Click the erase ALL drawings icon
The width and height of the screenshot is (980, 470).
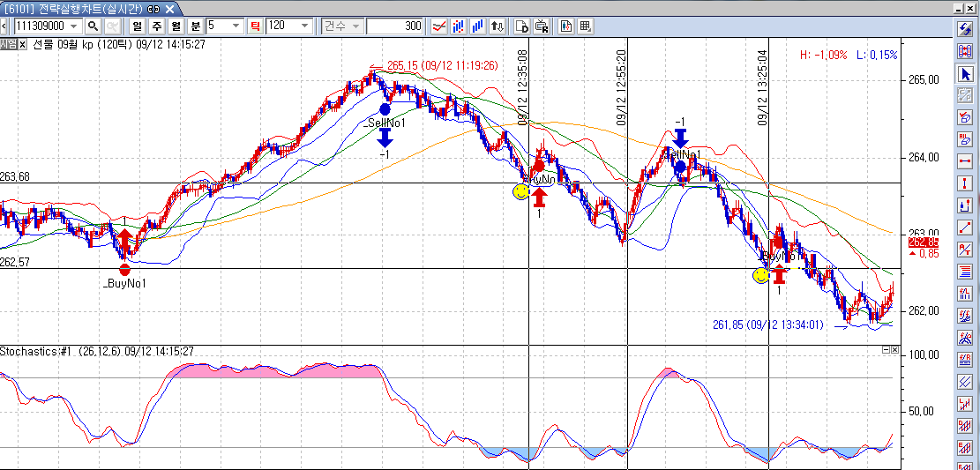(964, 139)
